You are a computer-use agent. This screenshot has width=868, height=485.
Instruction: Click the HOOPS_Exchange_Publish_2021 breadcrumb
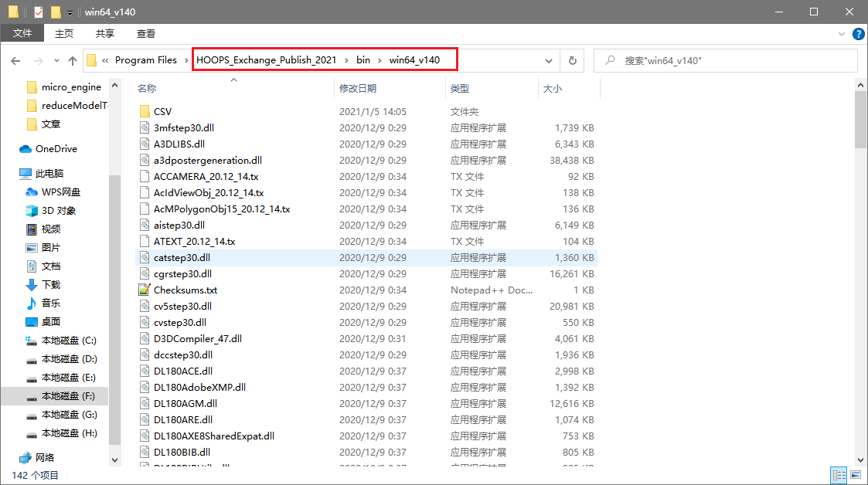[266, 60]
